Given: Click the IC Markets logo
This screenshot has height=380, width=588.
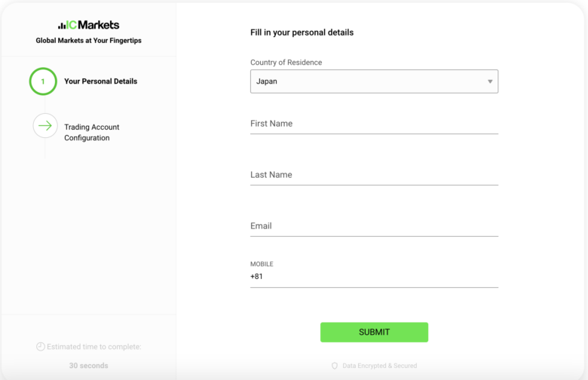Looking at the screenshot, I should (88, 25).
